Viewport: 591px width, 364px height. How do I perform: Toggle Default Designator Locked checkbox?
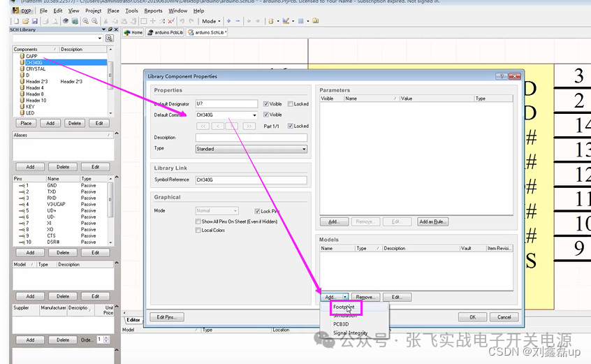(290, 104)
